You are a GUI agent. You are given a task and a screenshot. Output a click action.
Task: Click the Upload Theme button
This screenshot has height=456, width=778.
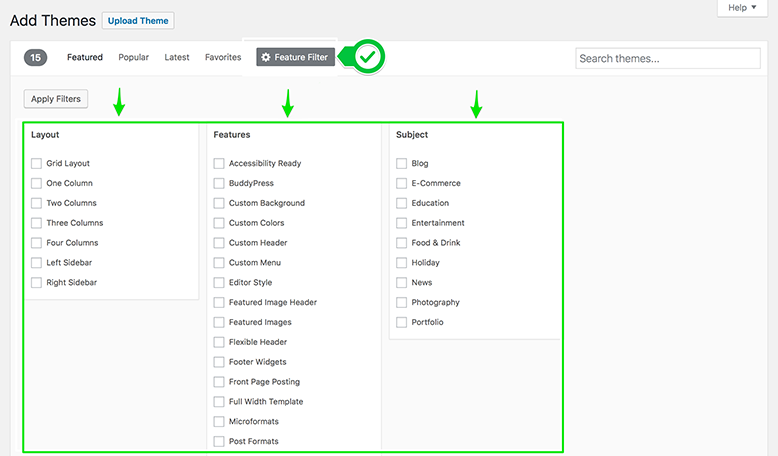(138, 21)
